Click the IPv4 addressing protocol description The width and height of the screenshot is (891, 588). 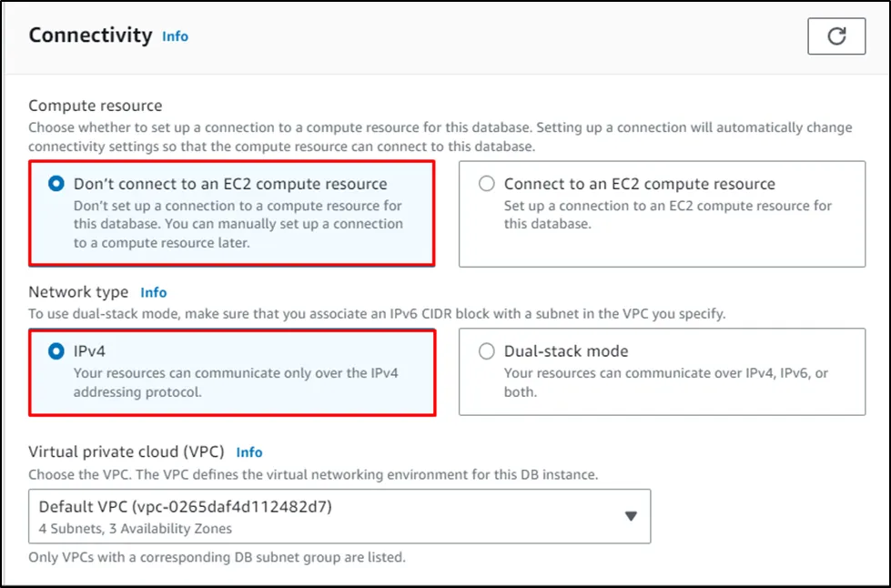pyautogui.click(x=235, y=382)
